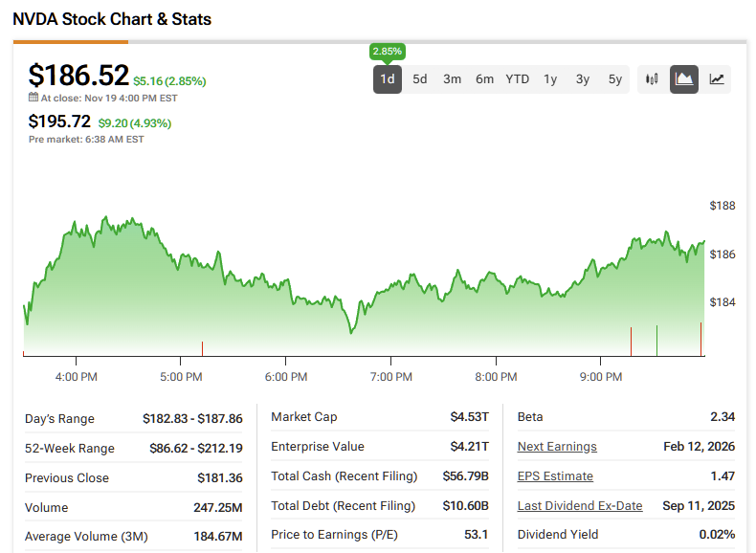Viewport: 756px width, 553px height.
Task: Click the red volume bar at chart's right edge
Action: pyautogui.click(x=701, y=340)
